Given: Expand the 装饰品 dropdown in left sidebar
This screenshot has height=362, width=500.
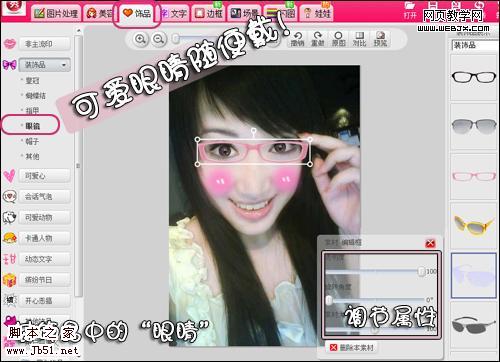Looking at the screenshot, I should [x=64, y=65].
